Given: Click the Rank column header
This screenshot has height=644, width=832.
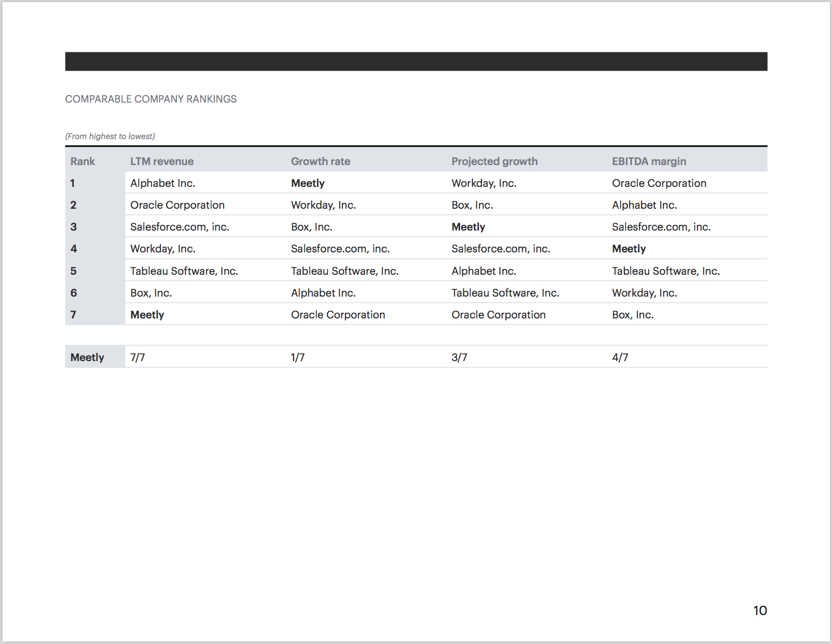Looking at the screenshot, I should (x=83, y=162).
